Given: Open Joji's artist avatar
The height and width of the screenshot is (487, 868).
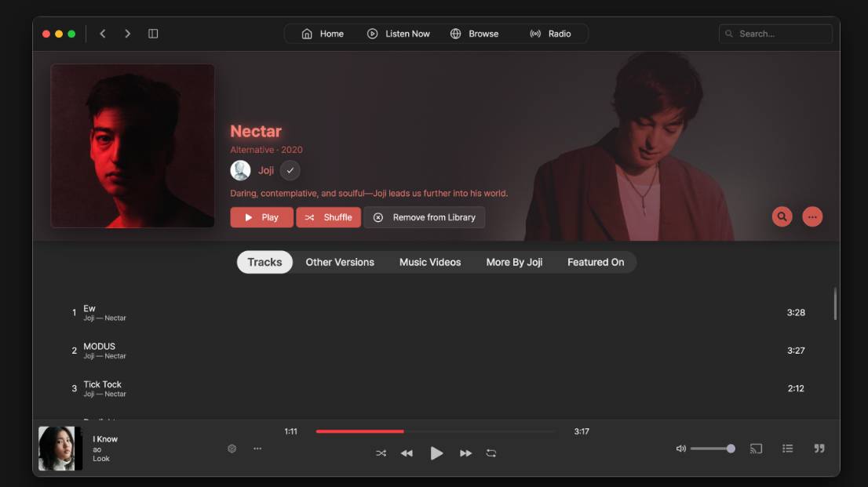Looking at the screenshot, I should click(240, 170).
